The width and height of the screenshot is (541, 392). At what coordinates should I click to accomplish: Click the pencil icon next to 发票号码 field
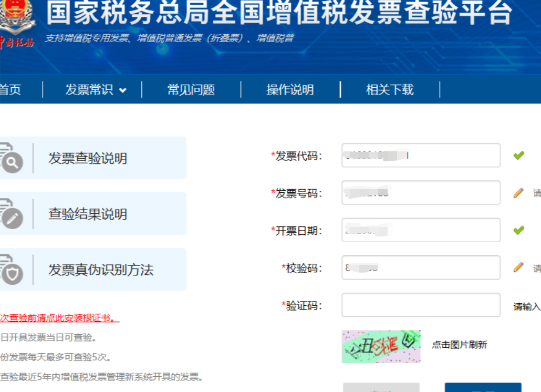coord(518,192)
